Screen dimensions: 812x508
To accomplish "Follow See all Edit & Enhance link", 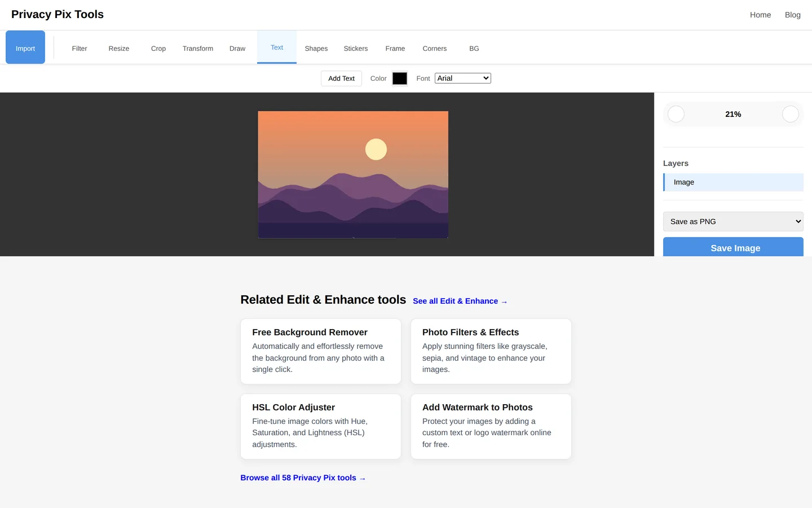I will 460,301.
